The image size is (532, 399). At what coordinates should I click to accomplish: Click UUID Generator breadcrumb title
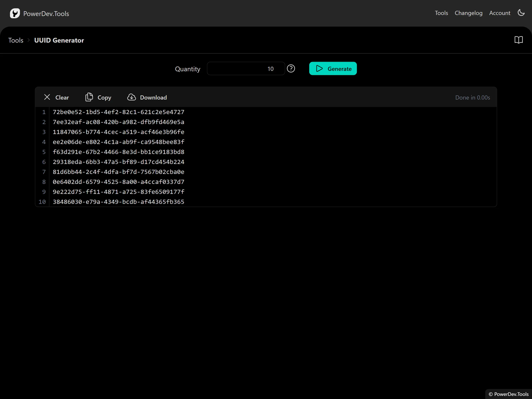point(59,40)
